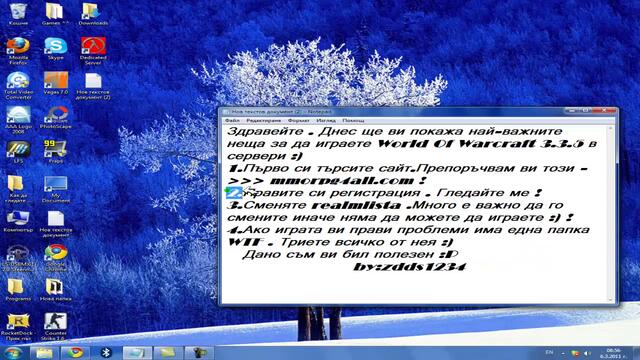
Task: Open the Как да гледате folder
Action: click(x=18, y=189)
